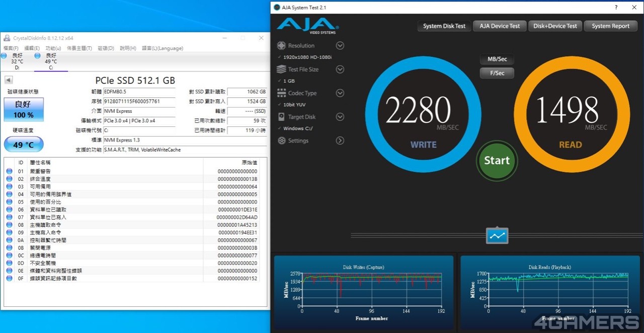Viewport: 644px width, 333px height.
Task: Switch units to MB/Sec
Action: tap(497, 59)
